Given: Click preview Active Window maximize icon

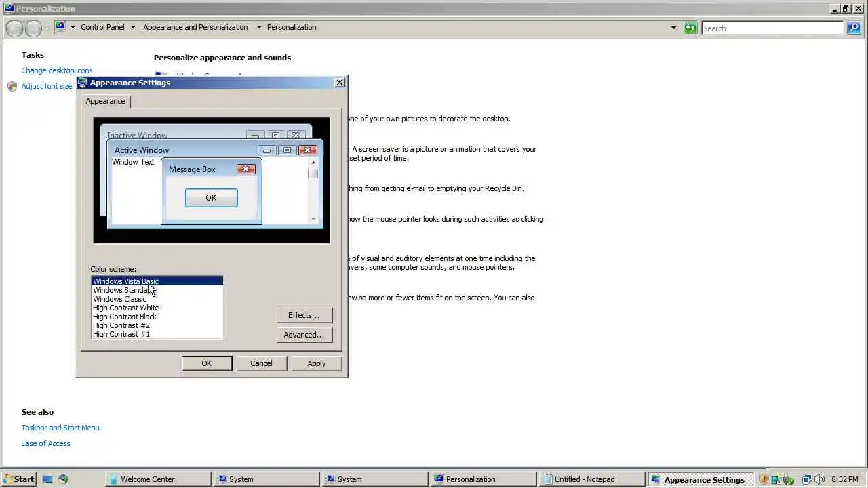Looking at the screenshot, I should (287, 150).
